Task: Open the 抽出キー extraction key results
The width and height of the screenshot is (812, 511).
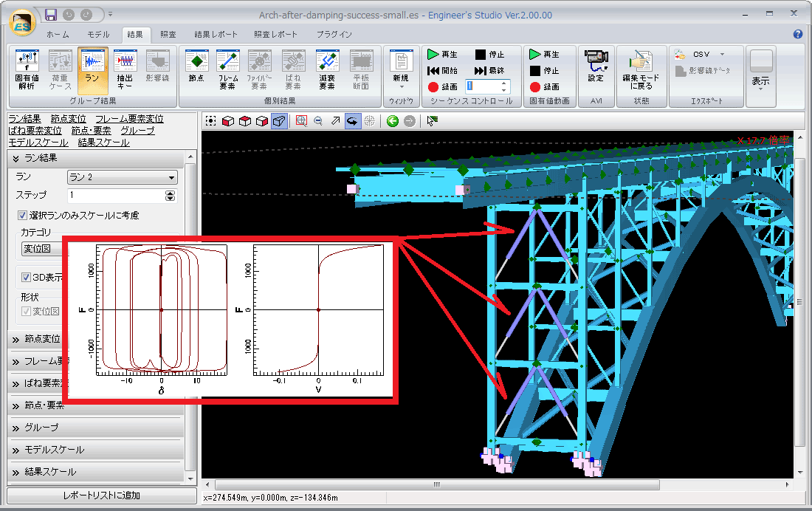Action: (125, 70)
